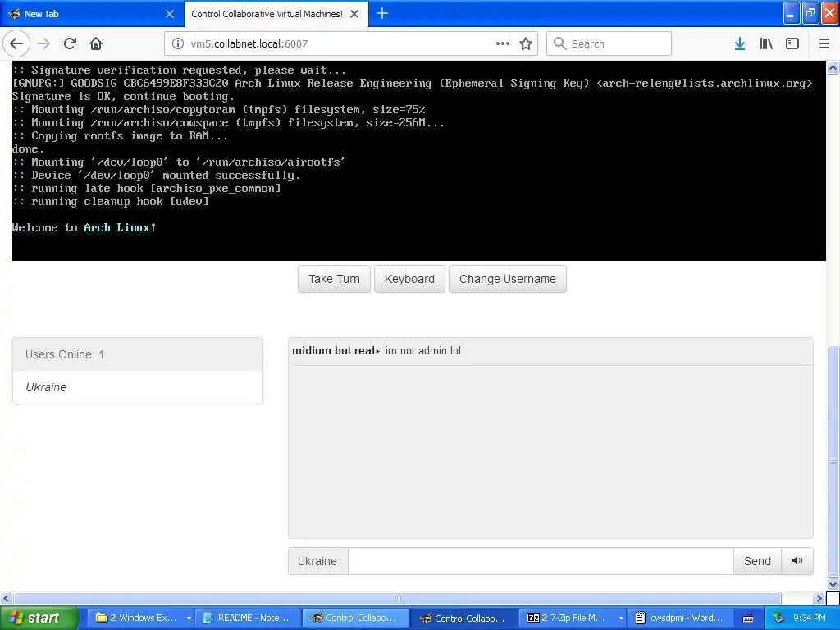Screen dimensions: 840x630
Task: Open the Firefox hamburger menu
Action: point(824,43)
